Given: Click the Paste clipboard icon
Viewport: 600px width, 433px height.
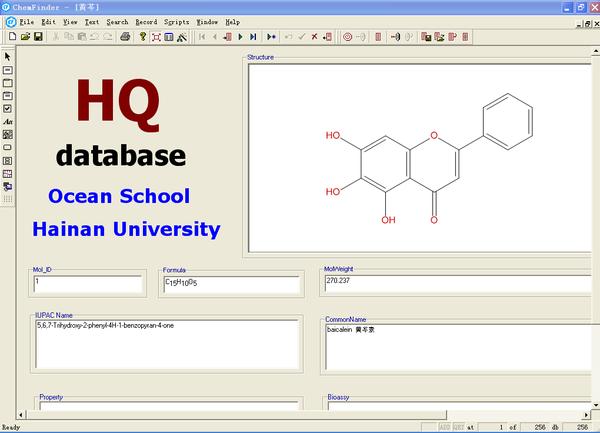Looking at the screenshot, I should 82,36.
